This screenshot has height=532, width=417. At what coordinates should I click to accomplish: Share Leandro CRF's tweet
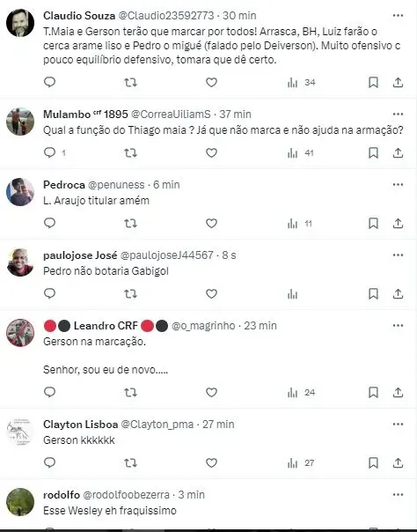pyautogui.click(x=398, y=393)
